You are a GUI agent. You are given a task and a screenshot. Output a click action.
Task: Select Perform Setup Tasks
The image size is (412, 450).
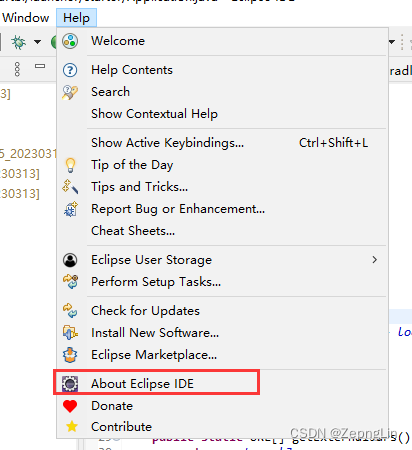click(222, 282)
